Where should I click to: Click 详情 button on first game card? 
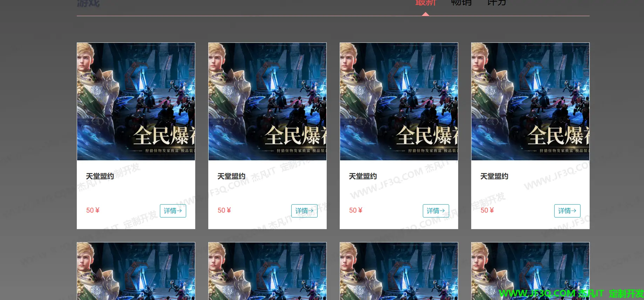[173, 211]
